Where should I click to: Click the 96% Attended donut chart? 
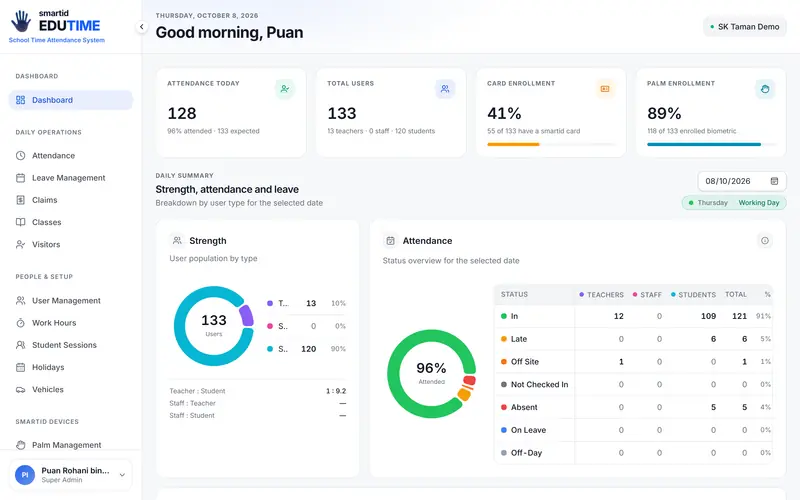[x=432, y=373]
